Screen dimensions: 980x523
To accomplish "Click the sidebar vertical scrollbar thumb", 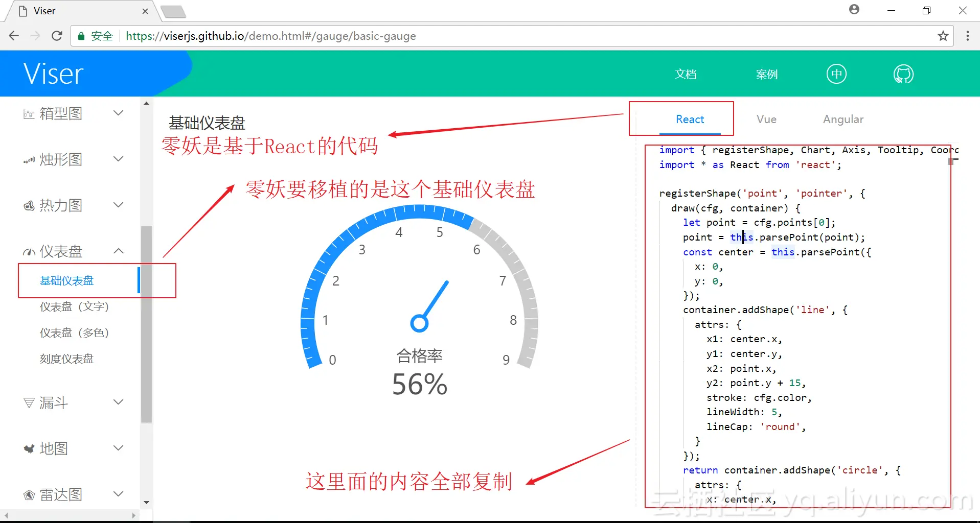I will 147,324.
